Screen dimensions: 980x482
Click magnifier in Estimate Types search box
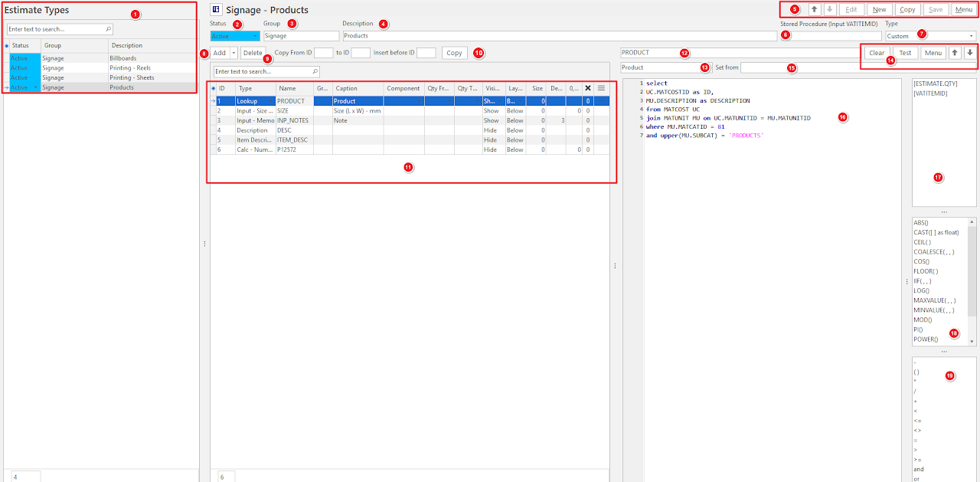108,29
